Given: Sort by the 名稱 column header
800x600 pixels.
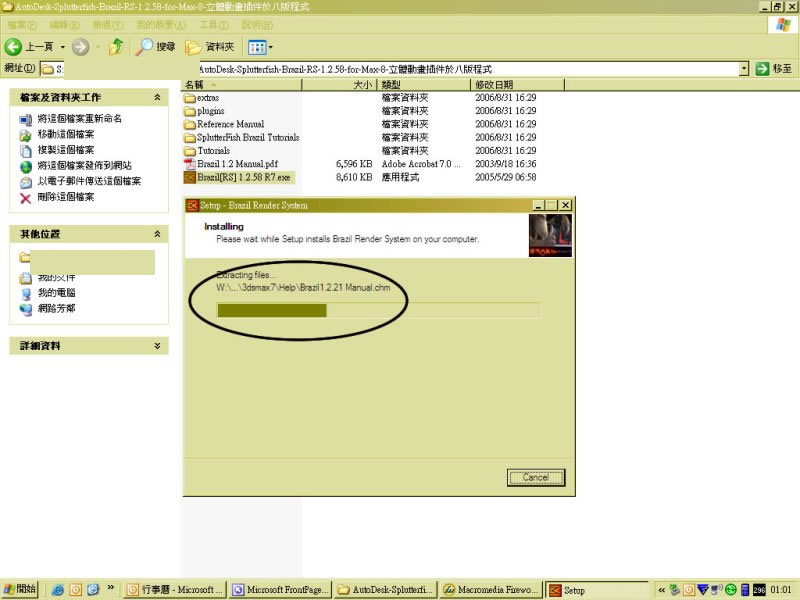Looking at the screenshot, I should click(x=242, y=85).
